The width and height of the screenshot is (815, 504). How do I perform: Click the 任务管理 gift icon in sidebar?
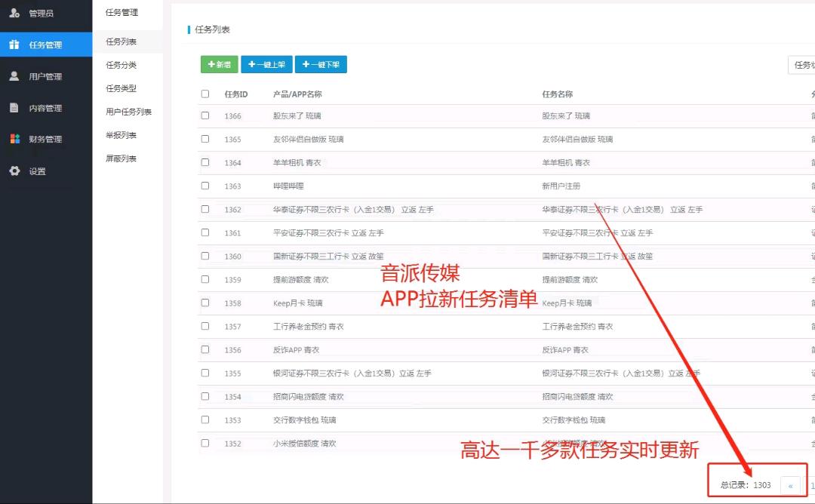click(x=14, y=45)
